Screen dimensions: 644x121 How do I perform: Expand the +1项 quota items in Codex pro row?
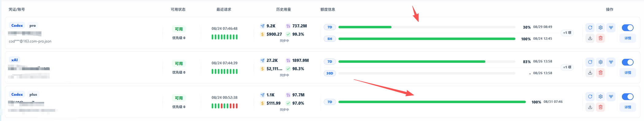coord(567,33)
